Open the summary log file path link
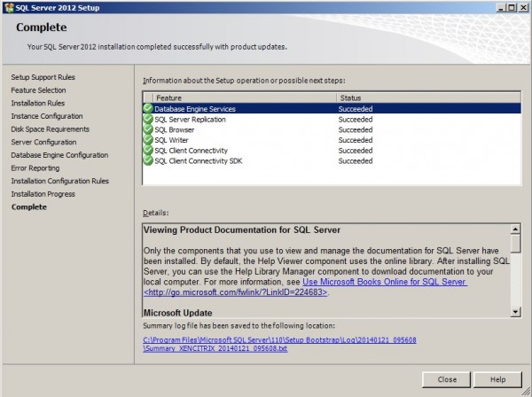 tap(279, 344)
